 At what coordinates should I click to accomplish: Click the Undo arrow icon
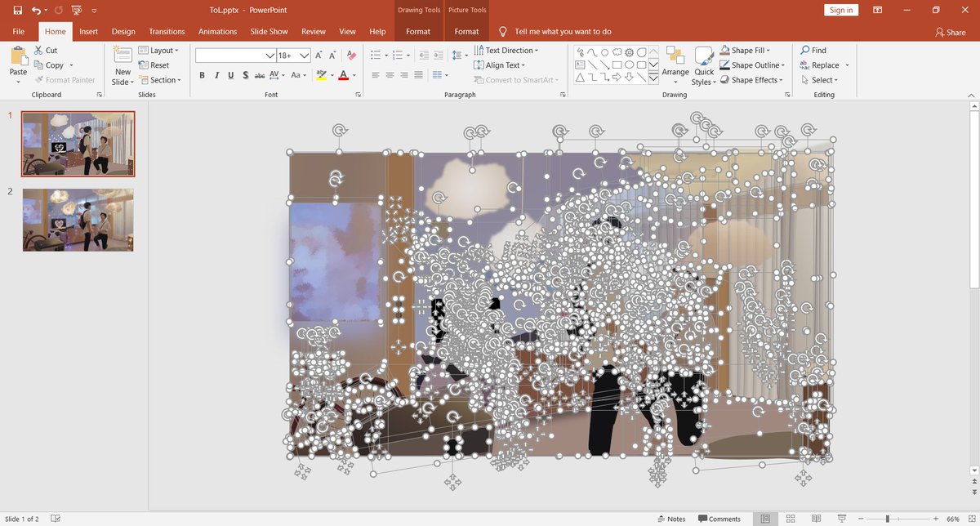tap(36, 11)
